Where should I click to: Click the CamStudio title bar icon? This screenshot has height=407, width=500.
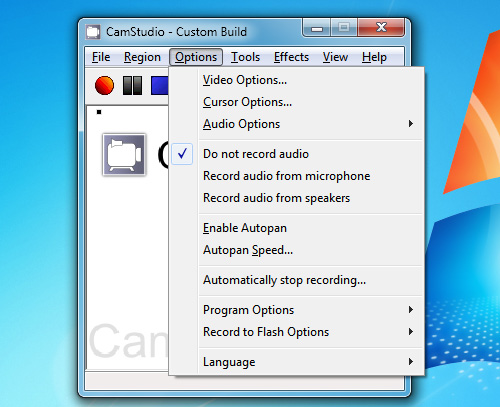pos(93,32)
